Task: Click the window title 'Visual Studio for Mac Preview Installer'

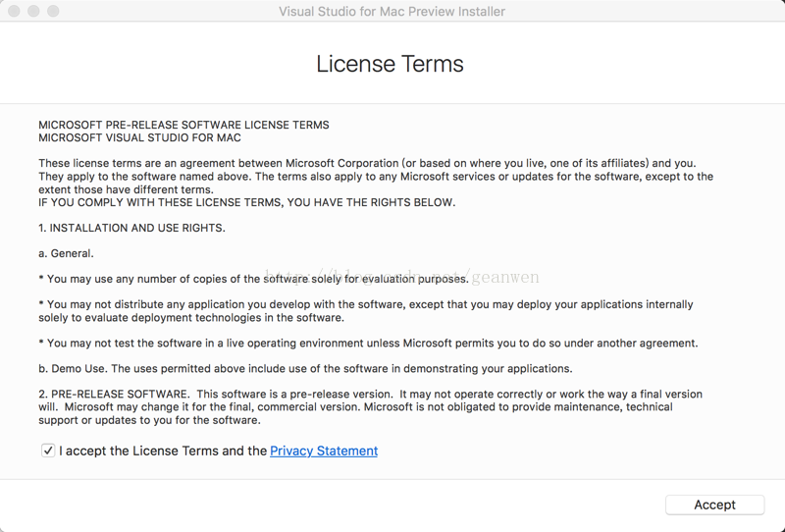Action: click(x=392, y=11)
